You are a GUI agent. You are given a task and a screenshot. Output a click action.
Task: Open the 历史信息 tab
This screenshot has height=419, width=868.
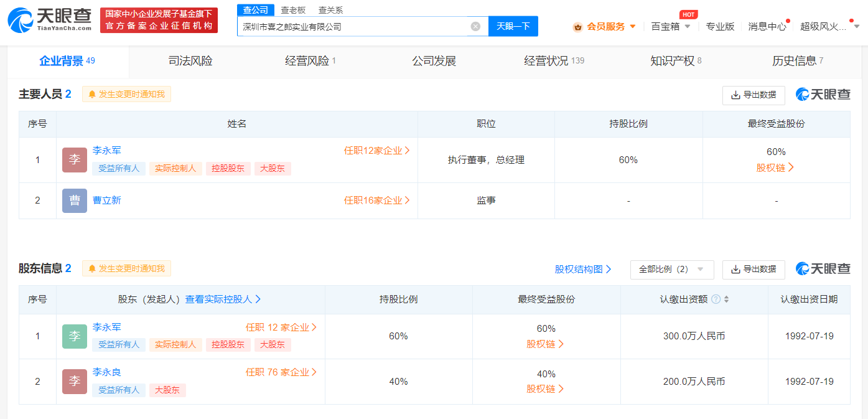pyautogui.click(x=798, y=61)
